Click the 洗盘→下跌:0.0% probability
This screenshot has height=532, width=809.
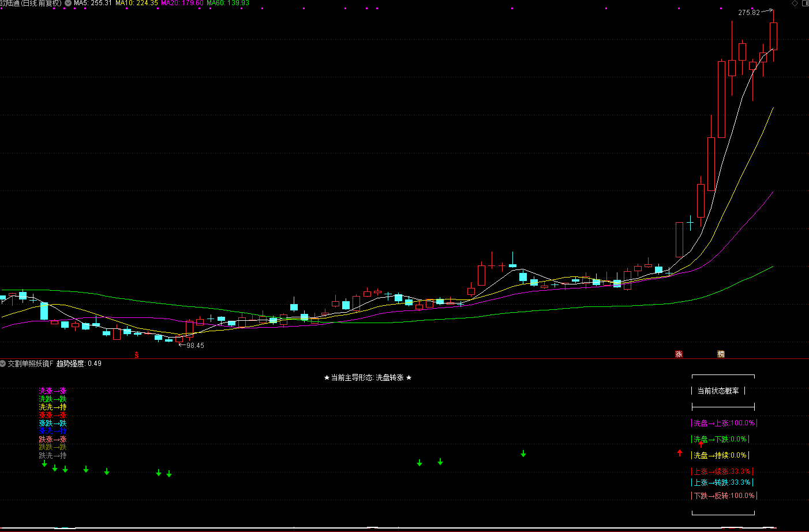point(720,439)
